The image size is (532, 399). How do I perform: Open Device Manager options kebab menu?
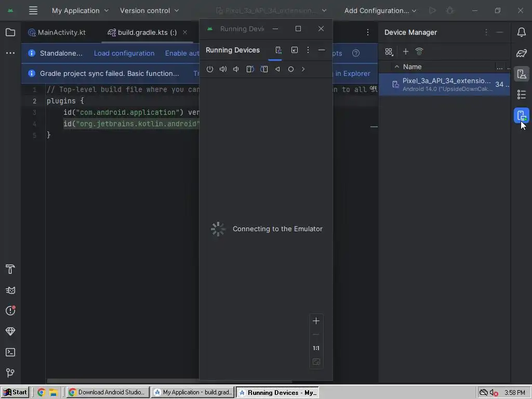pyautogui.click(x=486, y=32)
